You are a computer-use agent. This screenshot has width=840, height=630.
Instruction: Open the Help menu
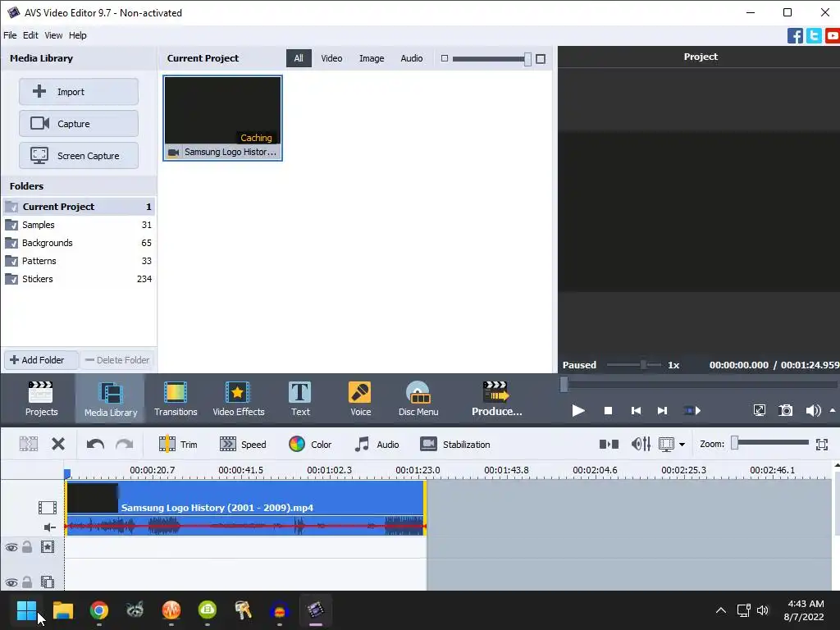78,35
